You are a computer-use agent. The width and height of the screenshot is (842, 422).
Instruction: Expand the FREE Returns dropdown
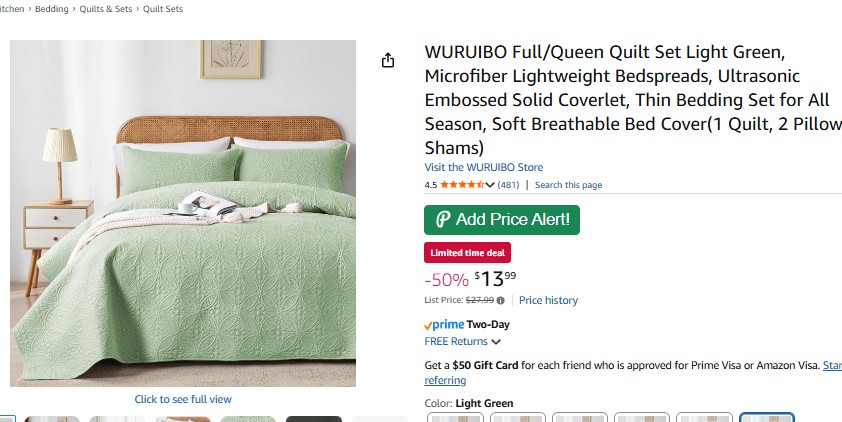point(496,342)
